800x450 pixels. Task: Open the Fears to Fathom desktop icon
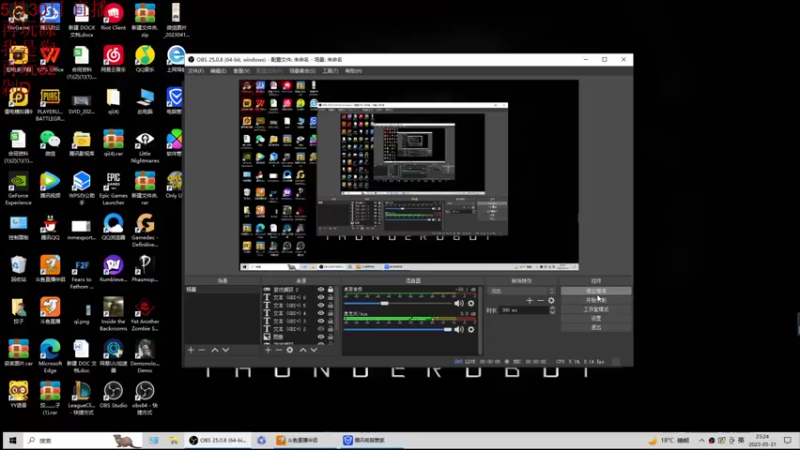coord(82,273)
